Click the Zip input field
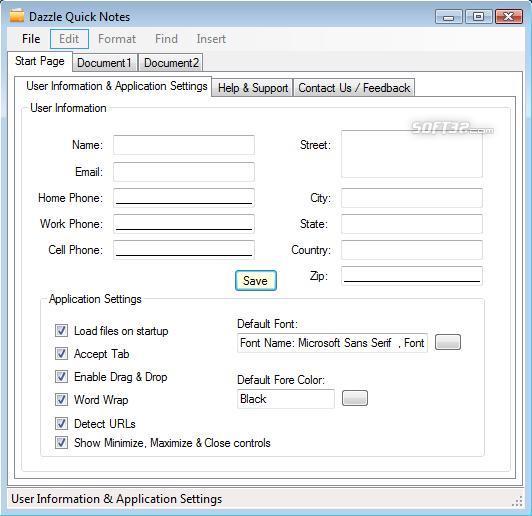The image size is (532, 516). pos(412,276)
